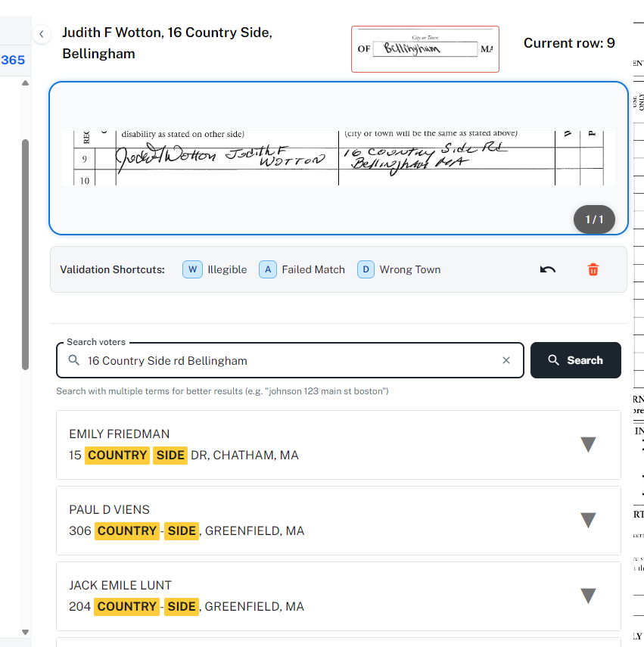The width and height of the screenshot is (644, 647).
Task: Expand Emily Friedman voter result
Action: (x=588, y=445)
